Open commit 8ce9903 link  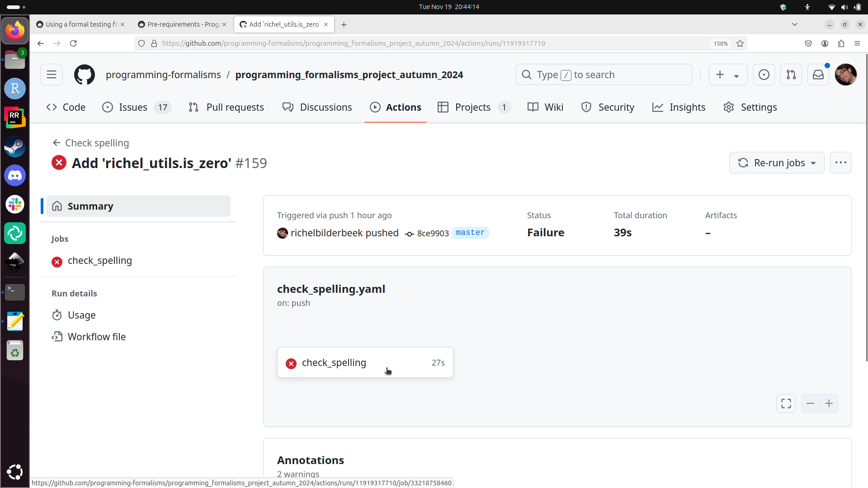click(432, 233)
